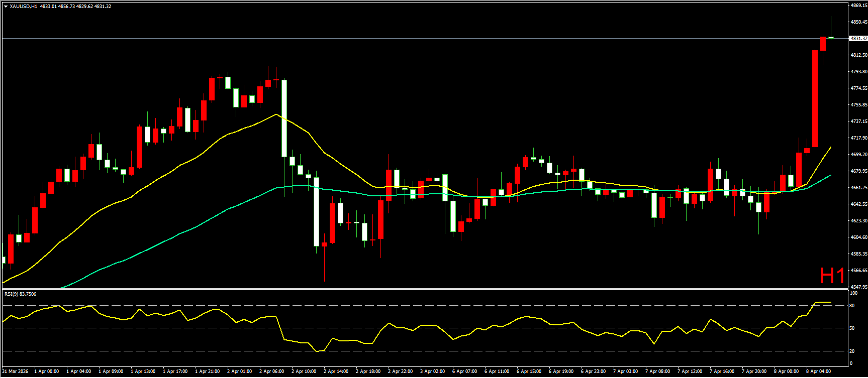This screenshot has width=868, height=378.
Task: Click the RSI 80 level scale label
Action: click(851, 306)
